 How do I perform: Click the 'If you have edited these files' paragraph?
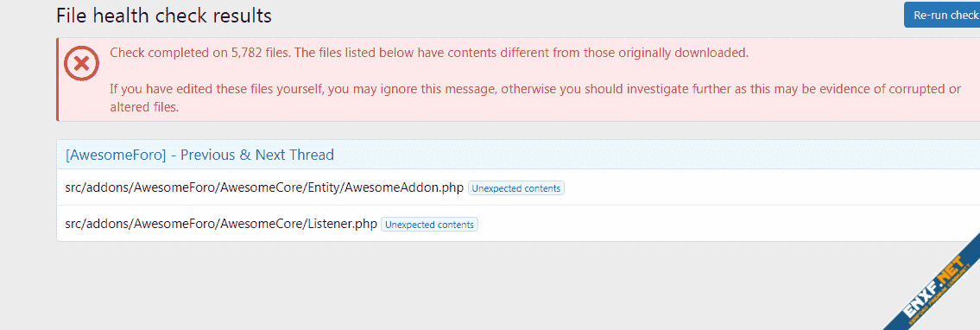coord(535,98)
